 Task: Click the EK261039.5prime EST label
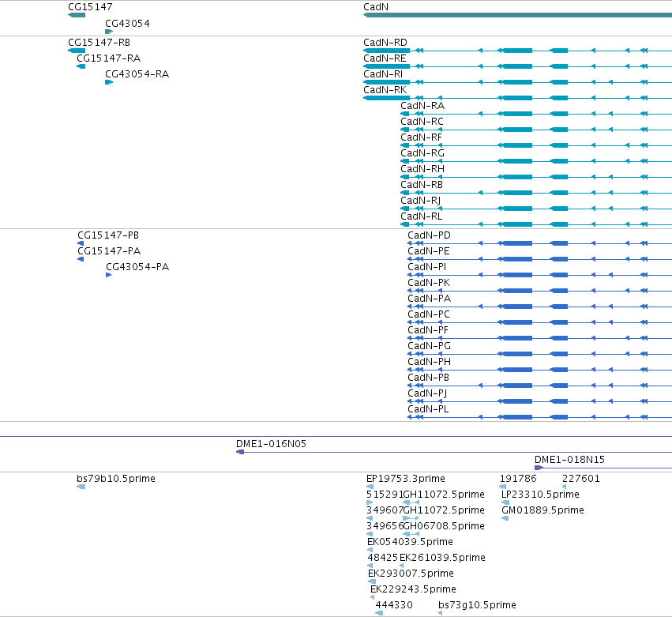442,559
